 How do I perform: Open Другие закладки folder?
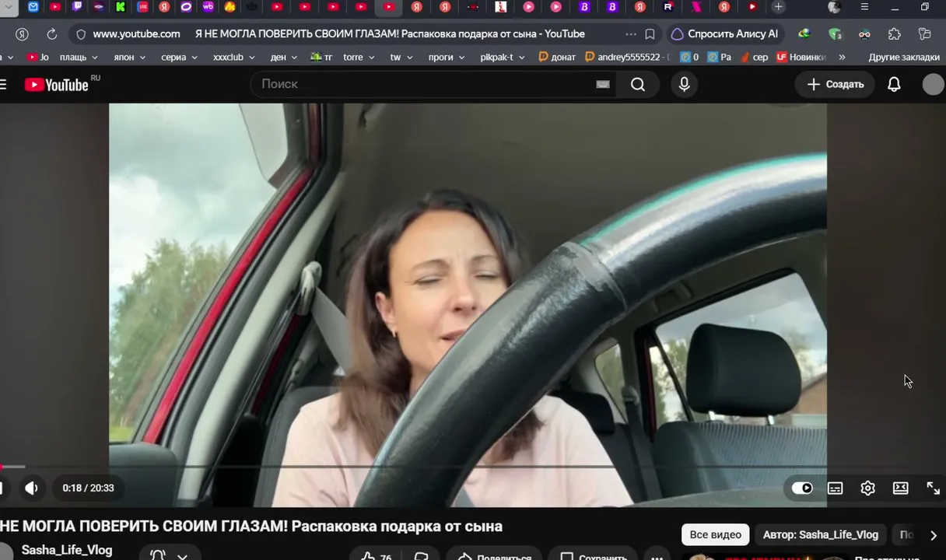tap(904, 58)
